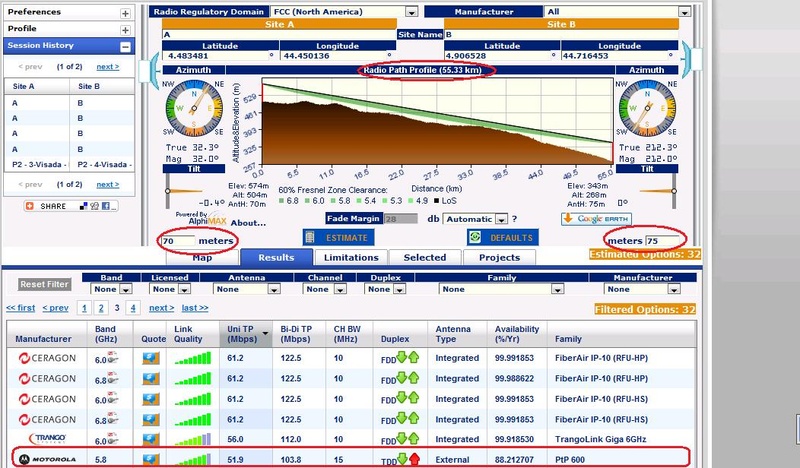The height and width of the screenshot is (468, 800).
Task: Click FDD duplex arrows in Trango row
Action: [408, 438]
